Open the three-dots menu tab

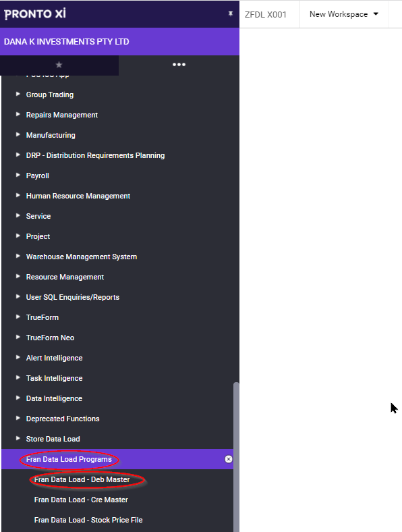pyautogui.click(x=179, y=64)
